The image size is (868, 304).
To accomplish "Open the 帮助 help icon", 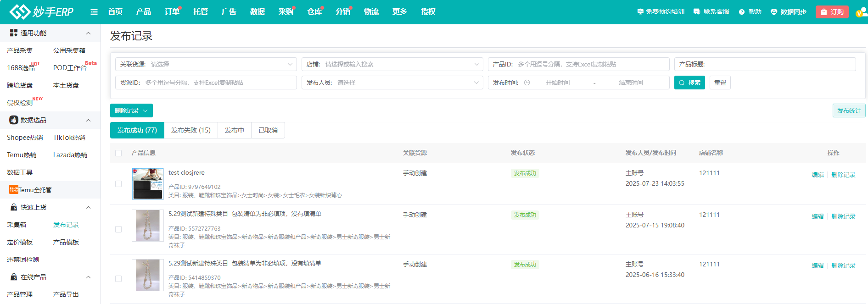I will tap(741, 12).
